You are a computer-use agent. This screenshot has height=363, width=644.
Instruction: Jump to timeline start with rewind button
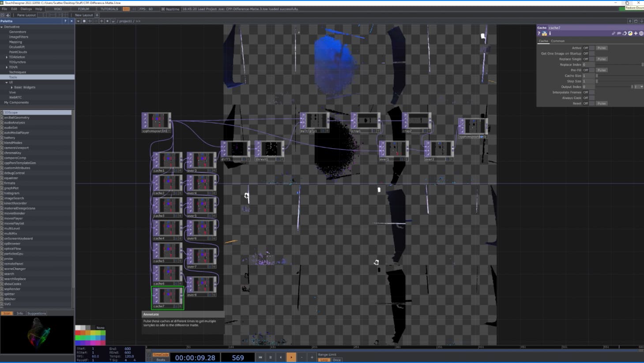[260, 357]
